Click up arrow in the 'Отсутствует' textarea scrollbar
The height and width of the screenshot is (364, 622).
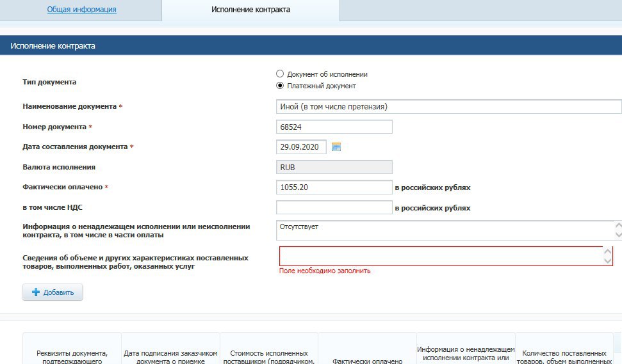click(x=618, y=226)
